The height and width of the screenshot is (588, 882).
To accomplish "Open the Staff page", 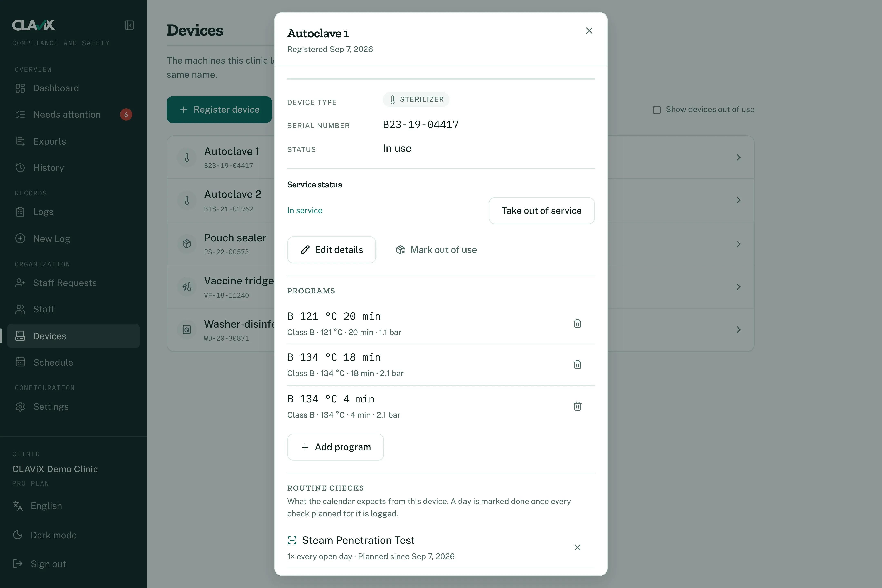I will (x=73, y=309).
